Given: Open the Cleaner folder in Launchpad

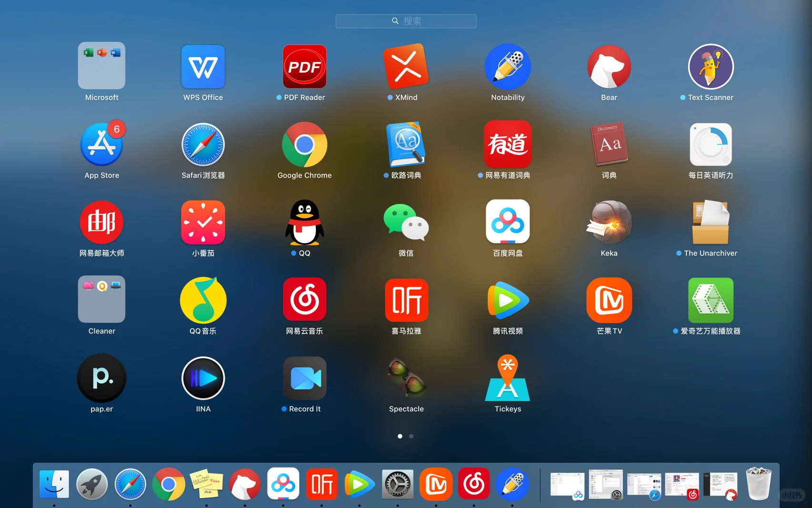Looking at the screenshot, I should (101, 299).
